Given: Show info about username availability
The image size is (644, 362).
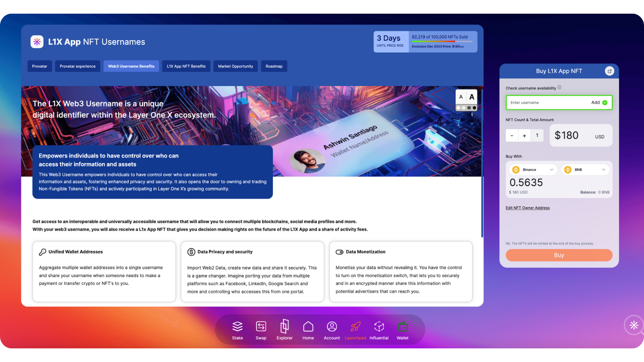Looking at the screenshot, I should pos(559,87).
